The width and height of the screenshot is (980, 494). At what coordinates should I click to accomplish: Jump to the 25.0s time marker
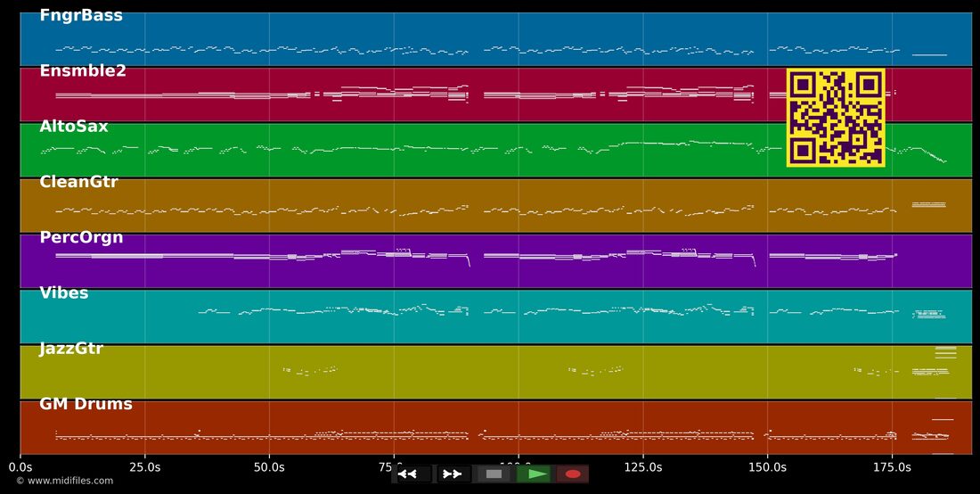[x=145, y=467]
